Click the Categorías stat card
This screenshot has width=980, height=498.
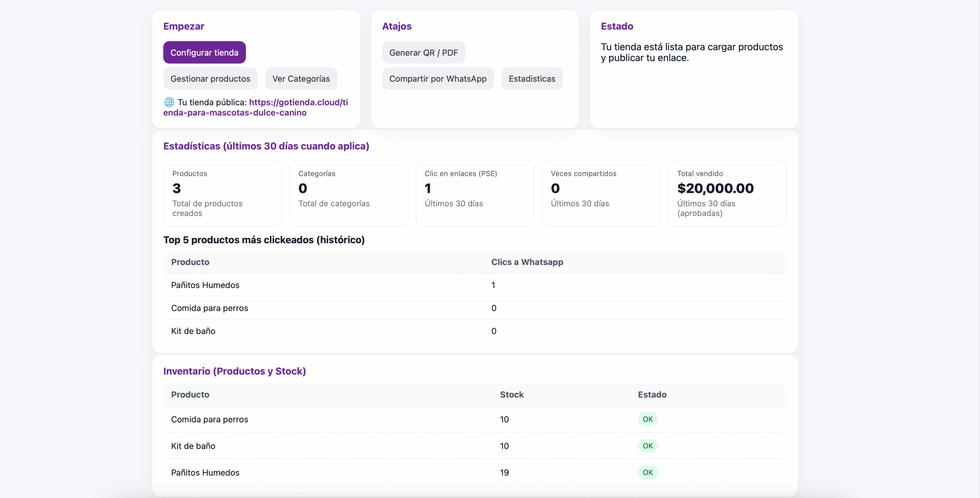pyautogui.click(x=349, y=193)
